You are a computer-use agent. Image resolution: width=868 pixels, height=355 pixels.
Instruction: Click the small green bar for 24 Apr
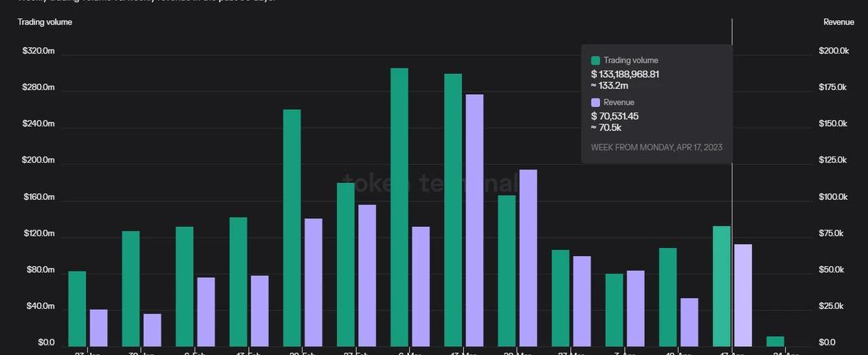tap(775, 341)
